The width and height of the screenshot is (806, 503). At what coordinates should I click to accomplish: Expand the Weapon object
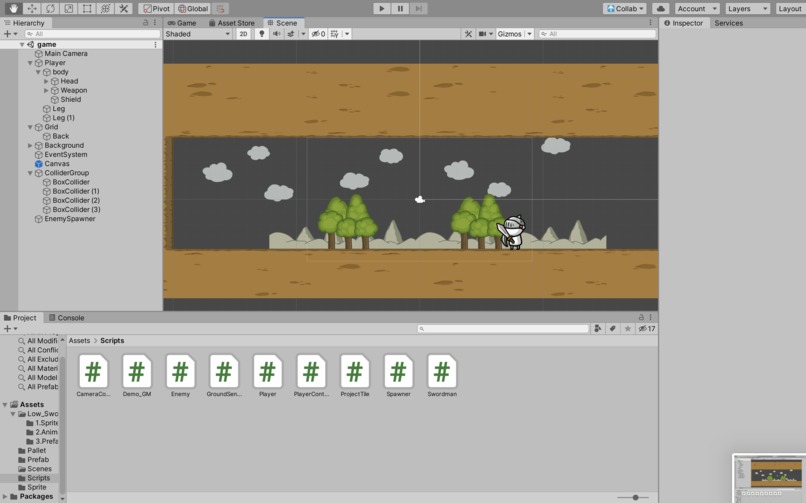[46, 90]
